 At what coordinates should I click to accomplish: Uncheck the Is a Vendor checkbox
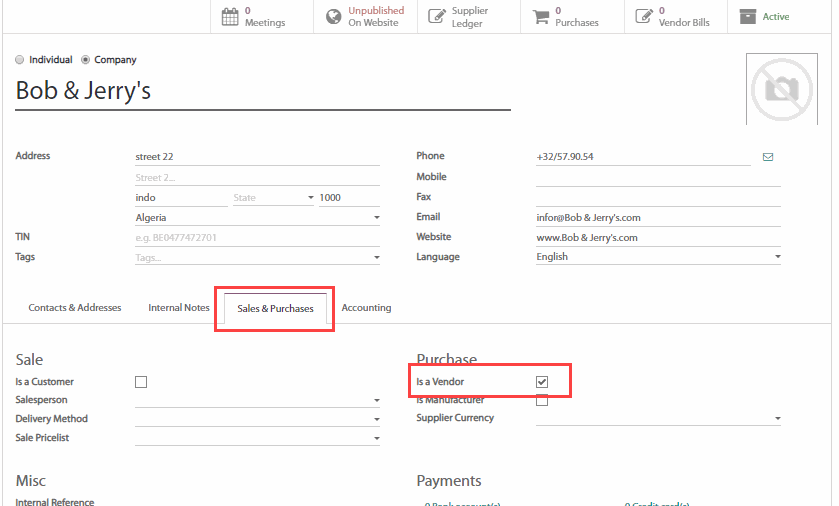click(x=542, y=382)
